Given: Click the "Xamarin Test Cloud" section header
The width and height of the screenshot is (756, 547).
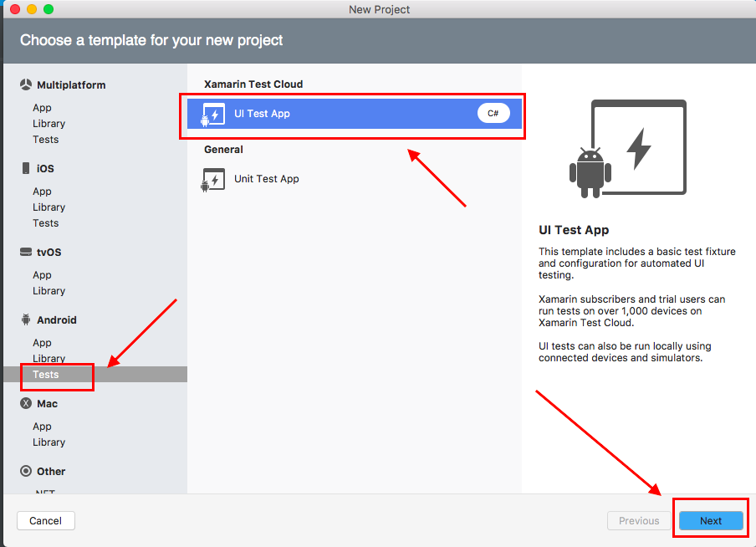Looking at the screenshot, I should pyautogui.click(x=253, y=84).
